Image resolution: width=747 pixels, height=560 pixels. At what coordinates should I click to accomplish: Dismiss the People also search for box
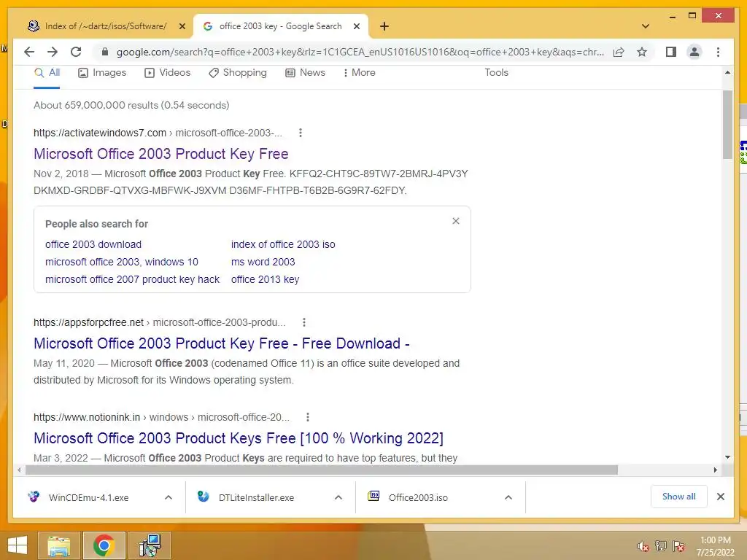[x=456, y=221]
